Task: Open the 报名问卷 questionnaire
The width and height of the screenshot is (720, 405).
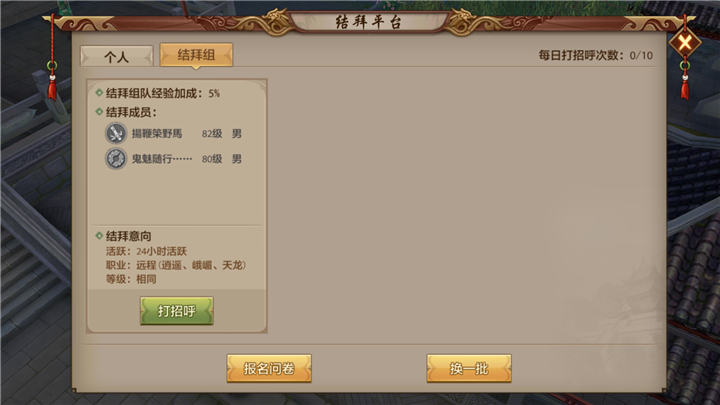Action: point(269,368)
